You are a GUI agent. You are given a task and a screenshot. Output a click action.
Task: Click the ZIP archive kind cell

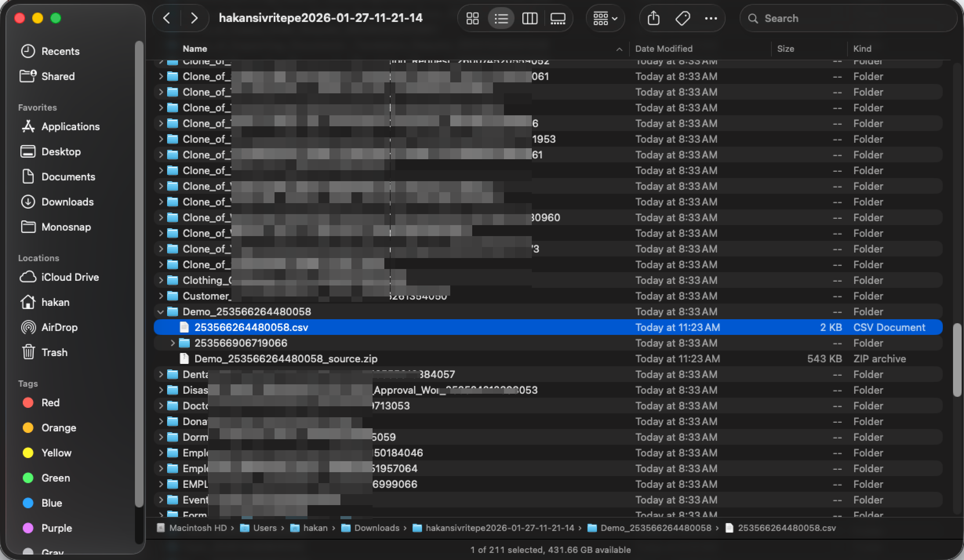[879, 359]
